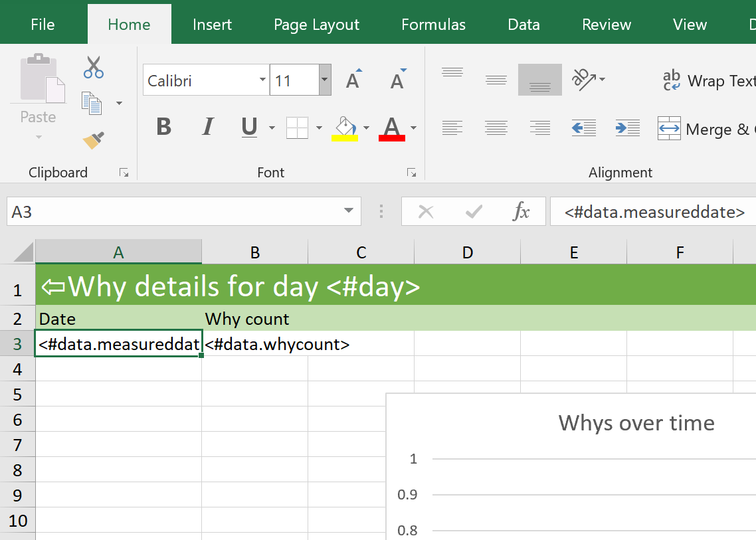756x540 pixels.
Task: Toggle Underline formatting
Action: [249, 128]
